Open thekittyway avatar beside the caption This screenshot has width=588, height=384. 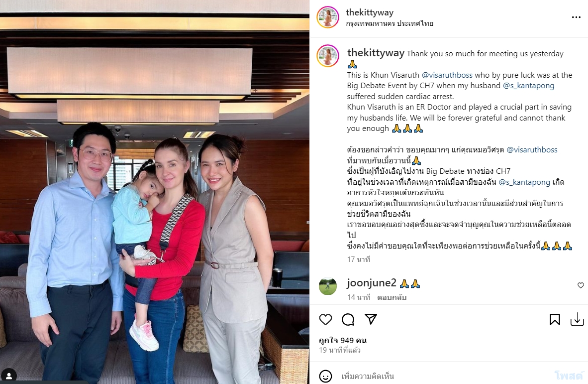point(328,56)
